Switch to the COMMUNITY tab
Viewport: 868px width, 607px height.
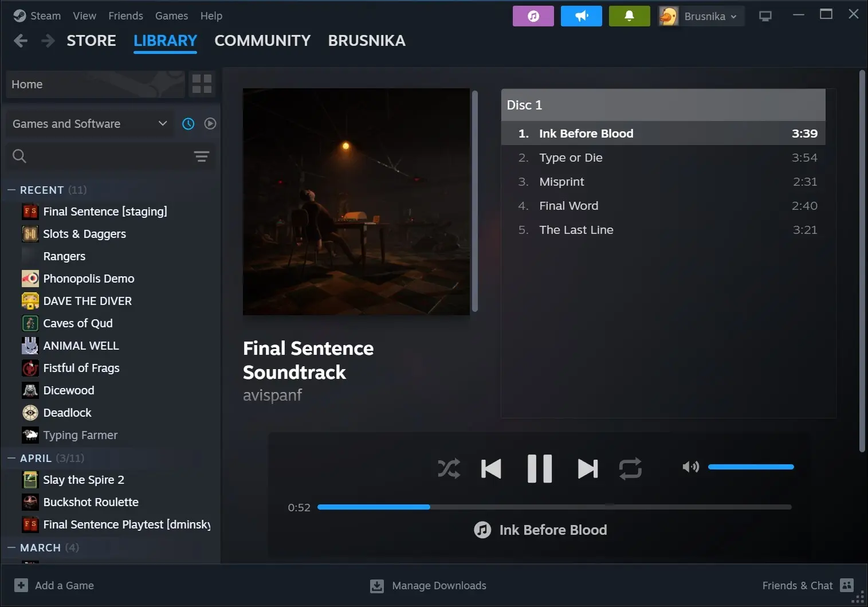click(x=262, y=41)
